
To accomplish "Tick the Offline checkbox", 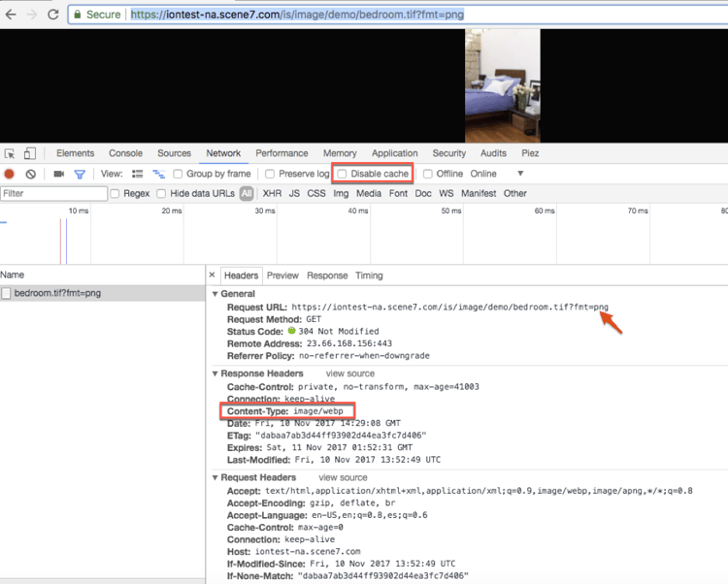I will 428,174.
